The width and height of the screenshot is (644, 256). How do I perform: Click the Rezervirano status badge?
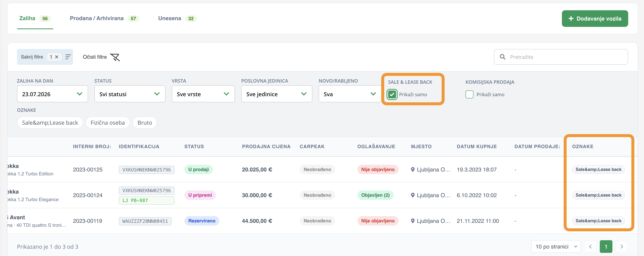[202, 221]
